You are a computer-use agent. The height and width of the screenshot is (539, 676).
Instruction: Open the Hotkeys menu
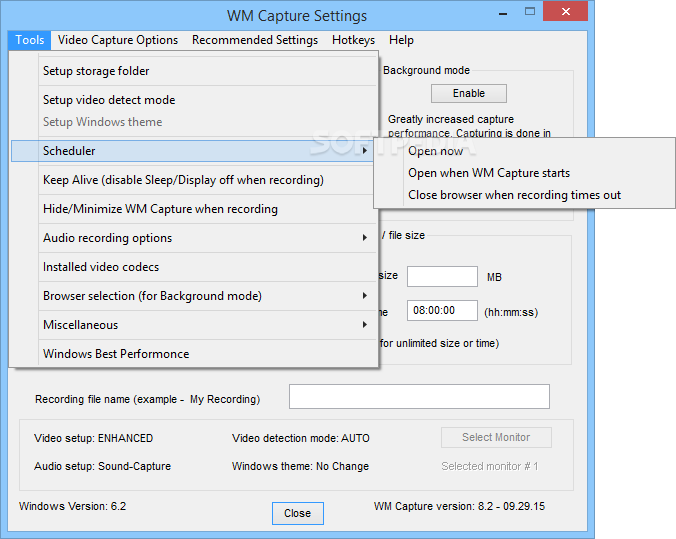(x=354, y=40)
